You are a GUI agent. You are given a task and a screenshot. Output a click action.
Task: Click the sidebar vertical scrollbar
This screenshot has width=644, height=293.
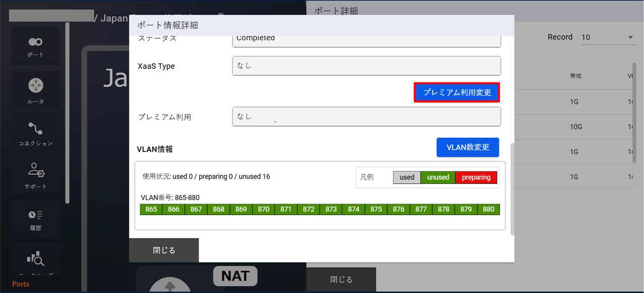67,113
